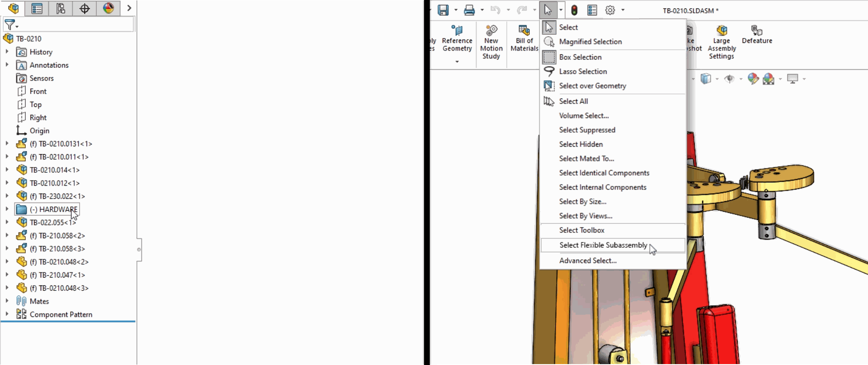Start a New Motion Study
This screenshot has height=365, width=868.
(491, 43)
